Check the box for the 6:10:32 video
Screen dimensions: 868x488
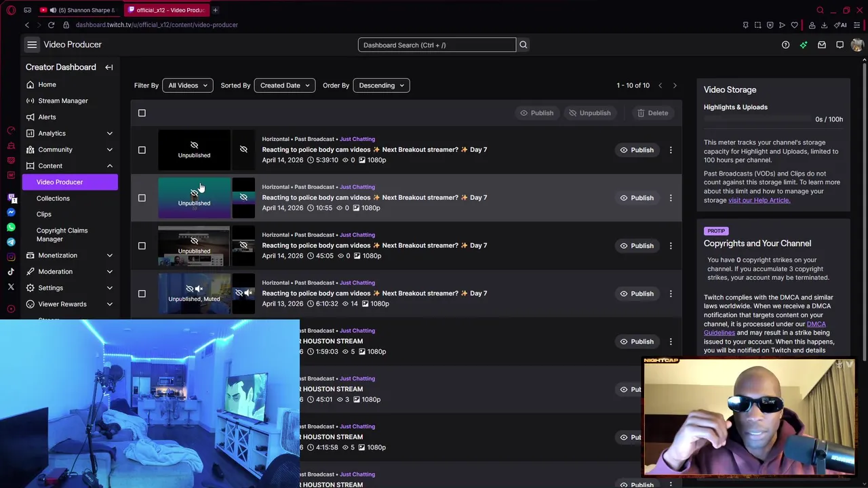142,293
